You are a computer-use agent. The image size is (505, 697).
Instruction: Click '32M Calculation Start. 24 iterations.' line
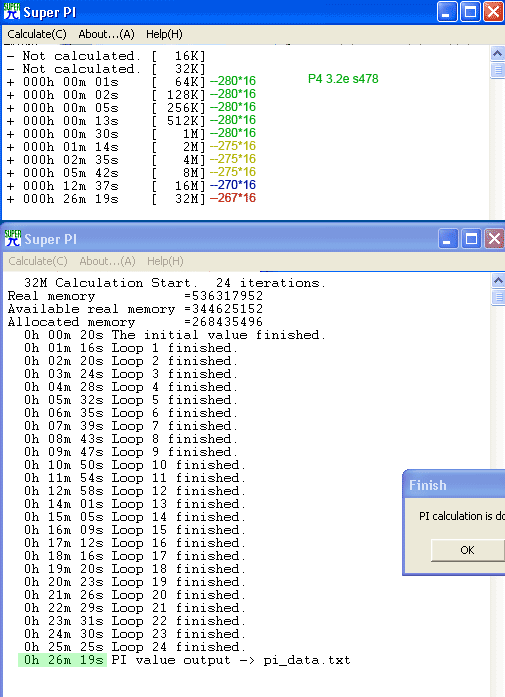175,283
